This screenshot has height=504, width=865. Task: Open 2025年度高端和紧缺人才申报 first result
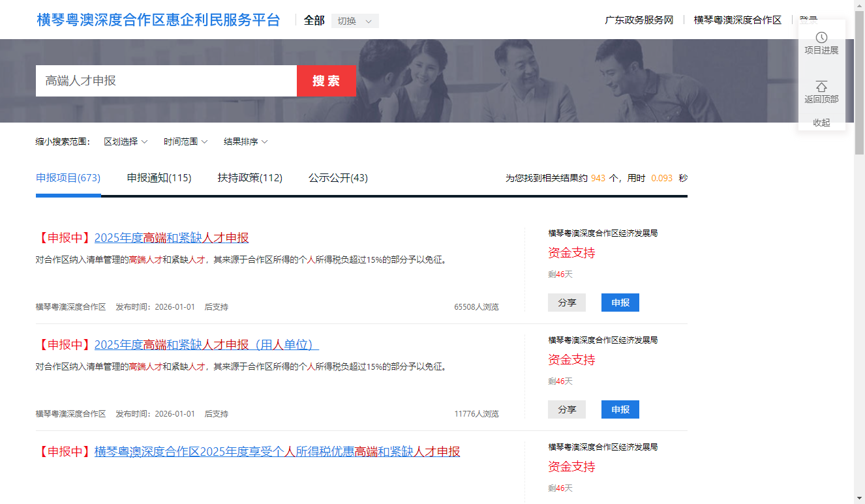coord(172,238)
